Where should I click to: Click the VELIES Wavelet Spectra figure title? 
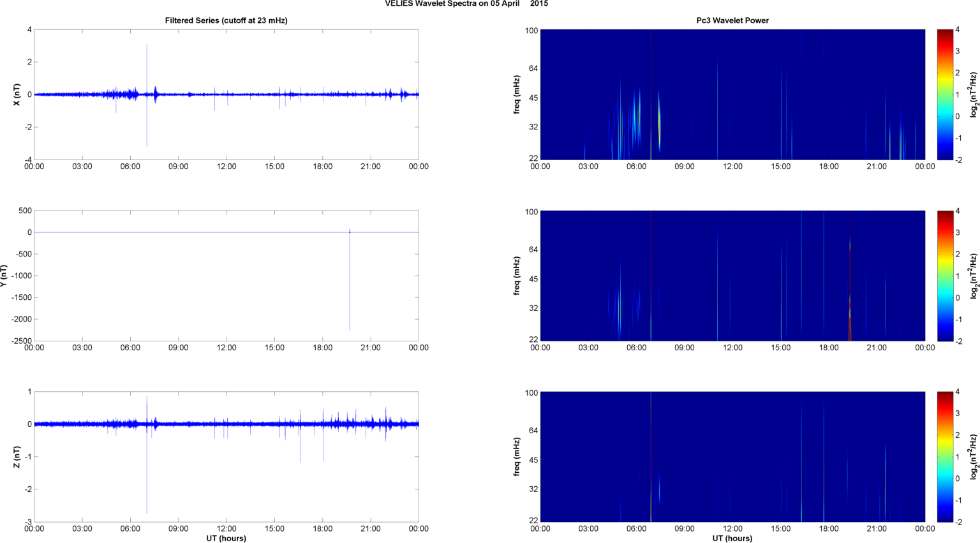pyautogui.click(x=466, y=4)
